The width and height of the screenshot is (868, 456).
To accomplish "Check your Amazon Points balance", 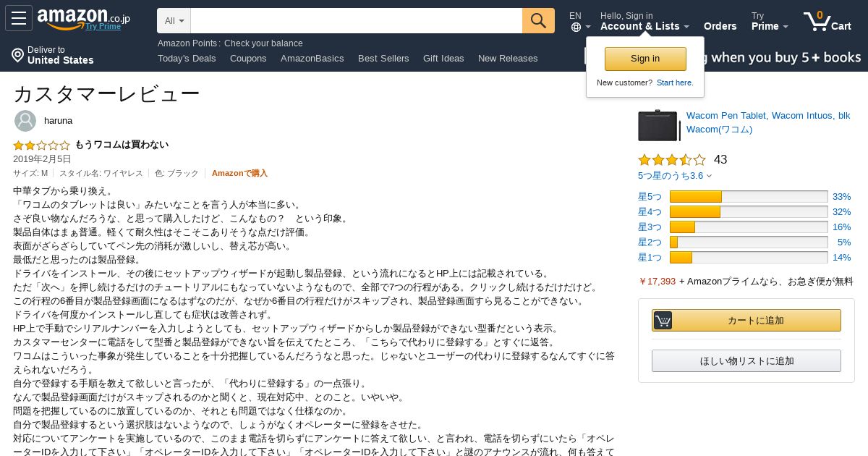I will pyautogui.click(x=263, y=43).
